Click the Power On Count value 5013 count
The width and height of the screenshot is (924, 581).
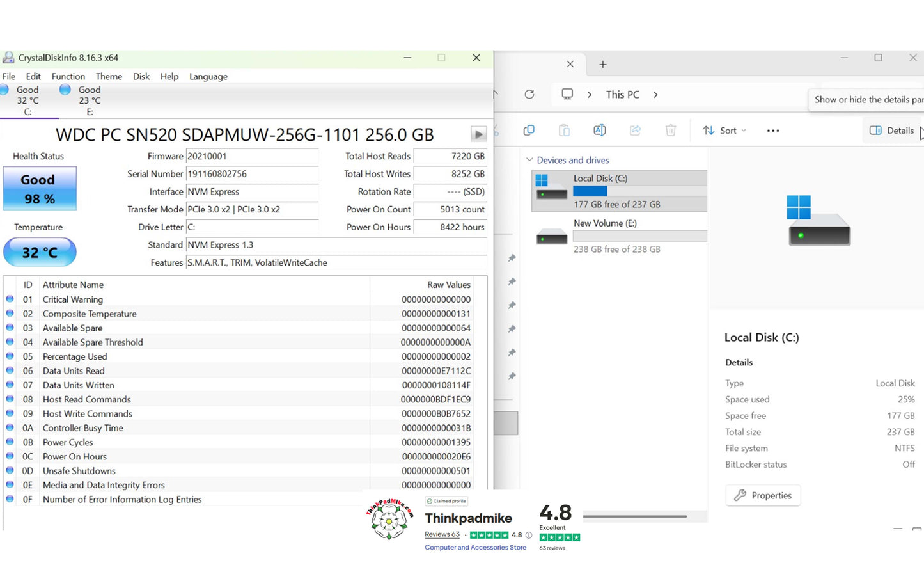(450, 209)
